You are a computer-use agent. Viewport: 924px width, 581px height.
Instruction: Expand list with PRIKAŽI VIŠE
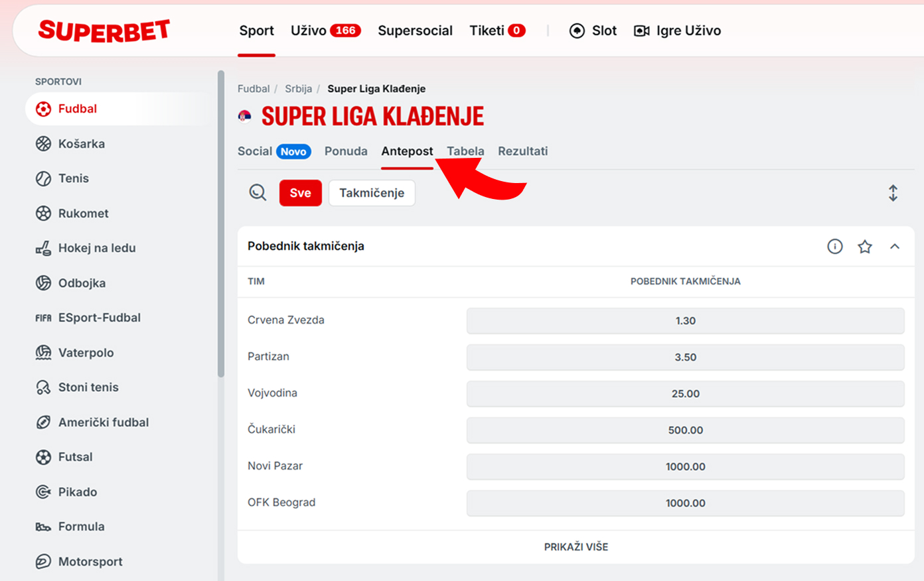click(576, 547)
